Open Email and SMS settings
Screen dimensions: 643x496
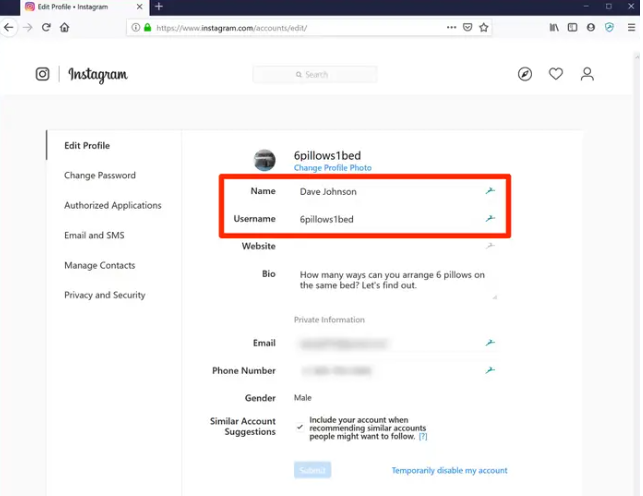pyautogui.click(x=94, y=235)
